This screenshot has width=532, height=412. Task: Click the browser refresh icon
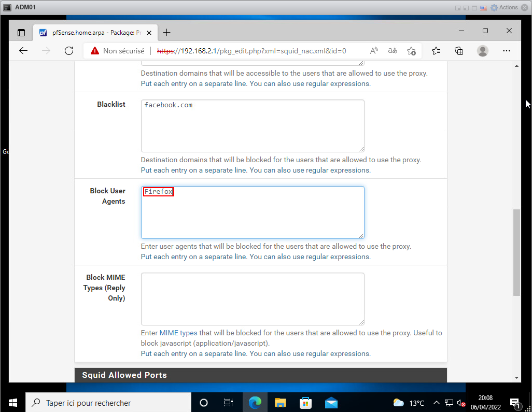click(69, 51)
